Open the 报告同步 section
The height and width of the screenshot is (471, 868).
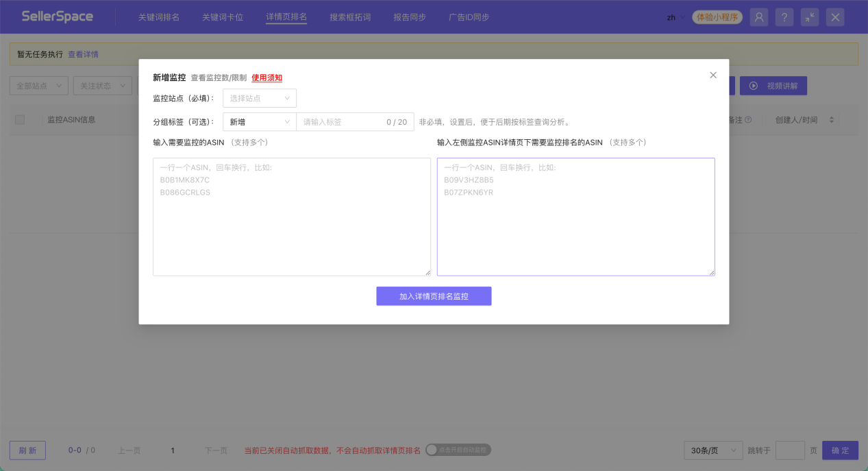tap(410, 16)
